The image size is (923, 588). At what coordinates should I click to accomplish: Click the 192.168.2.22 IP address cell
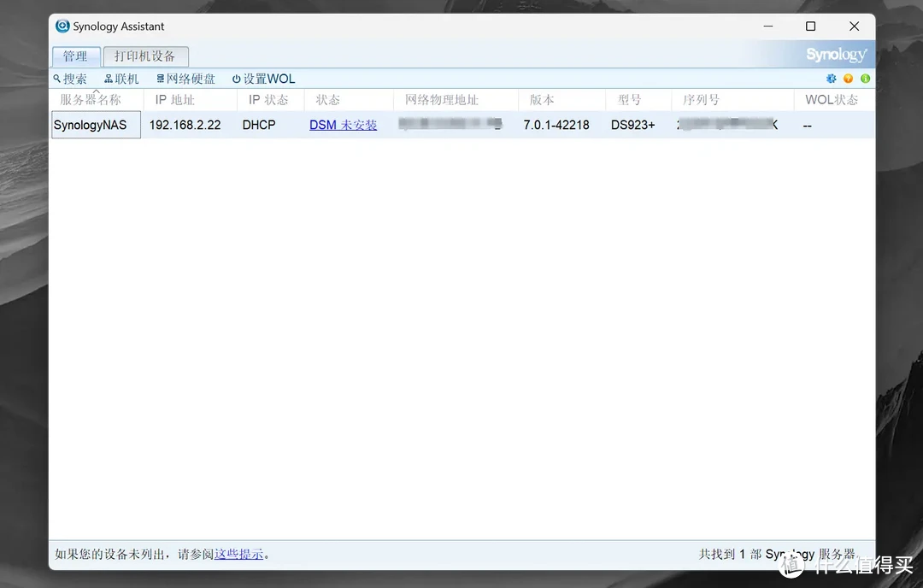point(185,125)
